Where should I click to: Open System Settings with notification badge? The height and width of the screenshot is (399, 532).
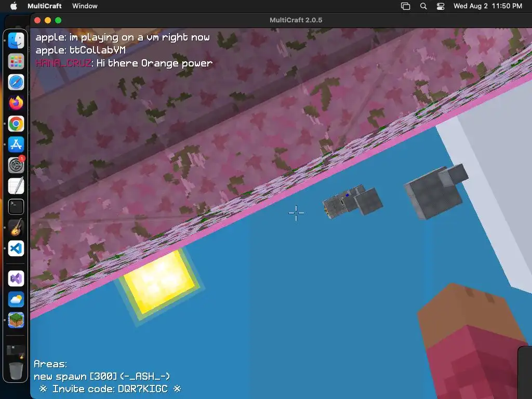click(x=16, y=165)
